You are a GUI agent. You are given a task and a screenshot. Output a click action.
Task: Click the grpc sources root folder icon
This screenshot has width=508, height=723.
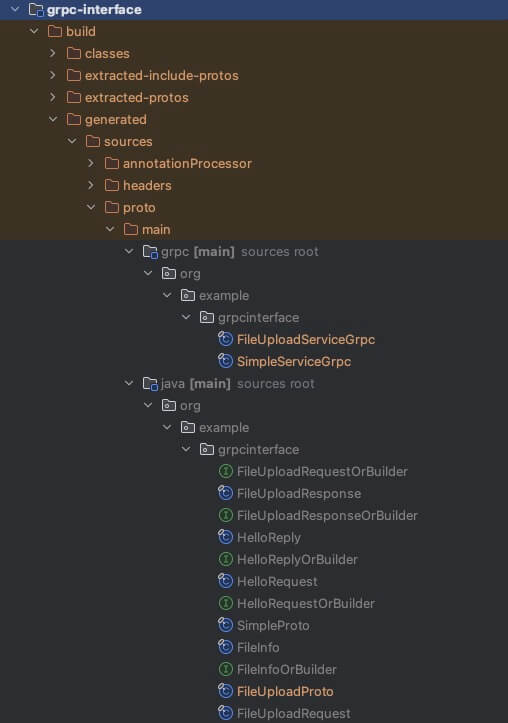[150, 251]
